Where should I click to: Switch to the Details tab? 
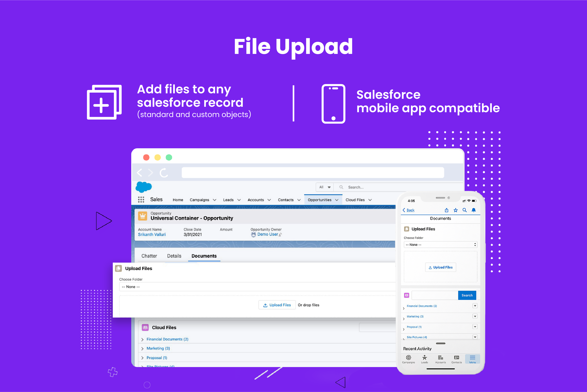tap(174, 256)
